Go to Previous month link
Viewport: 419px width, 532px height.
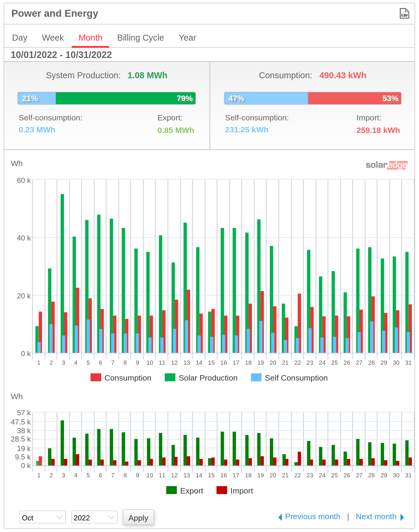313,517
